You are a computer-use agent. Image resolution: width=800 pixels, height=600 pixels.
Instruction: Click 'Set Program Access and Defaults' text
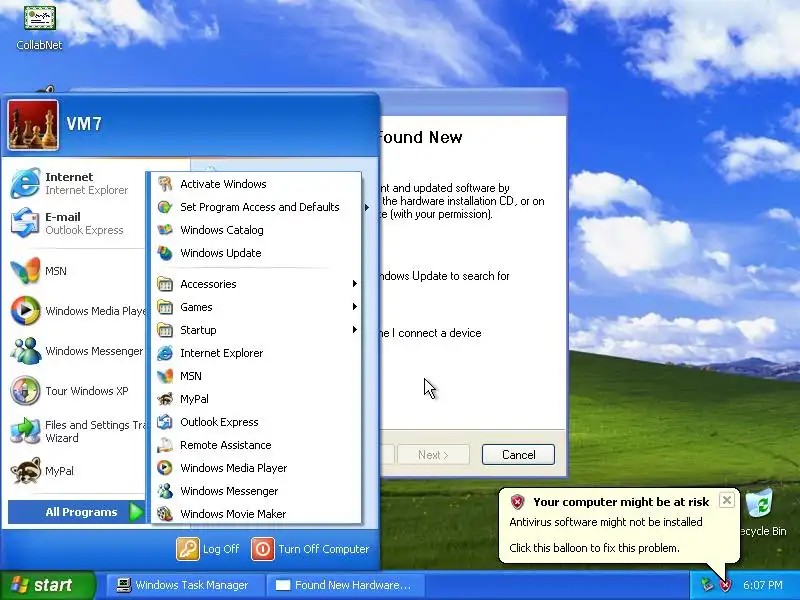260,207
